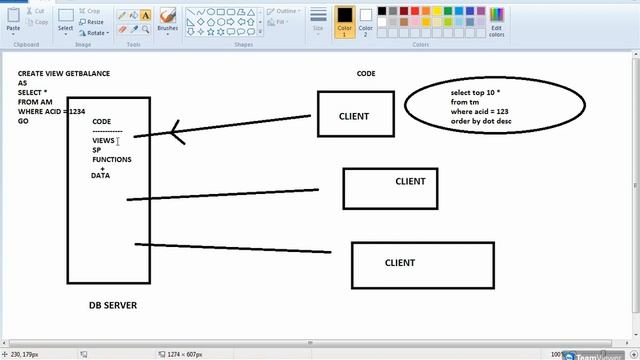The height and width of the screenshot is (360, 640).
Task: Open the Rotate dropdown menu
Action: pyautogui.click(x=94, y=33)
